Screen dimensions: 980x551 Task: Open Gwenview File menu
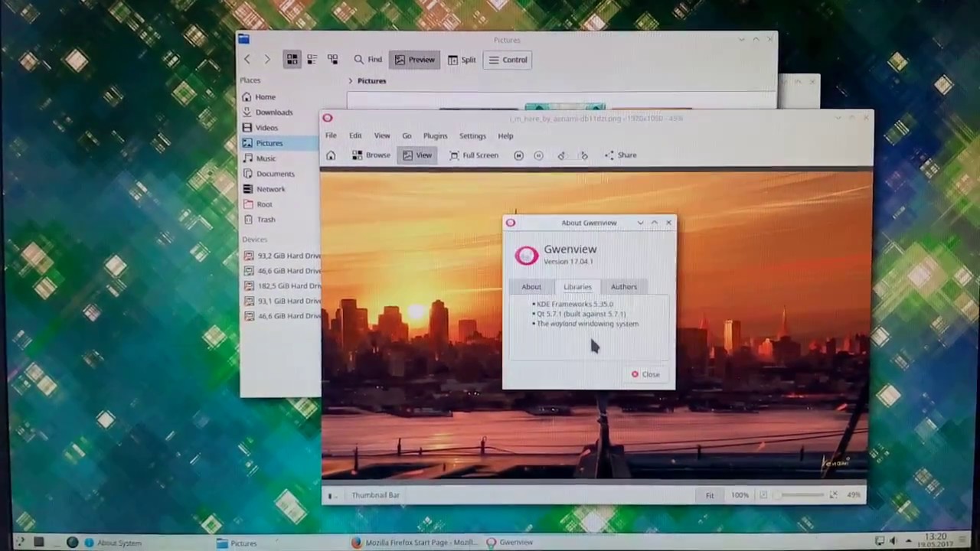[331, 135]
